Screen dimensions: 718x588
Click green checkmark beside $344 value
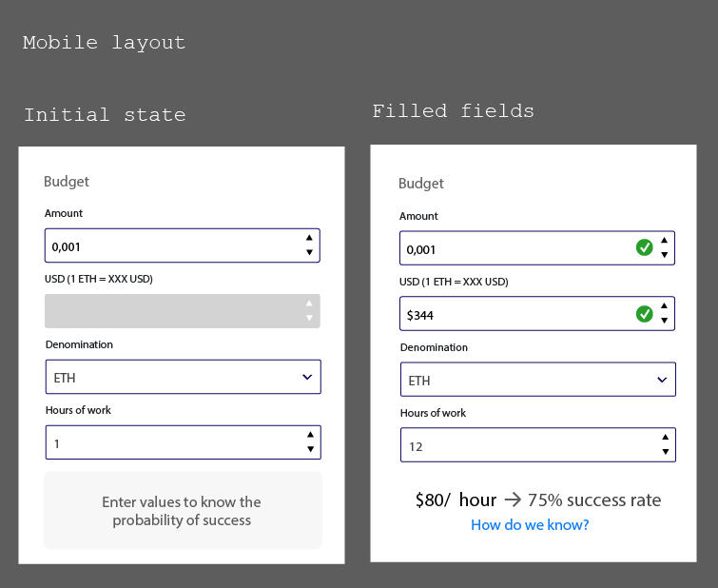click(644, 313)
